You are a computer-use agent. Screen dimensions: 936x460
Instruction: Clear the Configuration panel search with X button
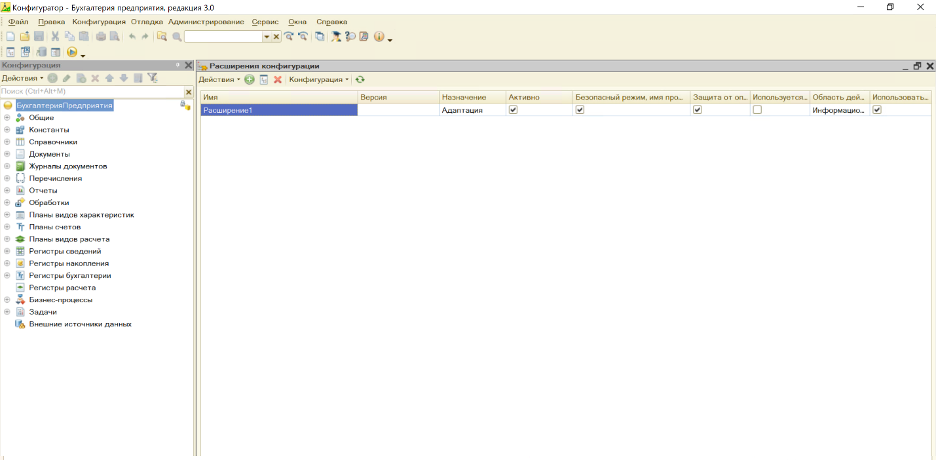click(x=189, y=92)
